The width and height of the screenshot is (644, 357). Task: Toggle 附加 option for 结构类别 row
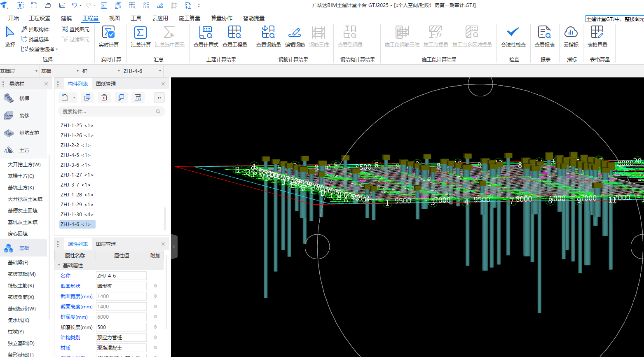tap(155, 337)
